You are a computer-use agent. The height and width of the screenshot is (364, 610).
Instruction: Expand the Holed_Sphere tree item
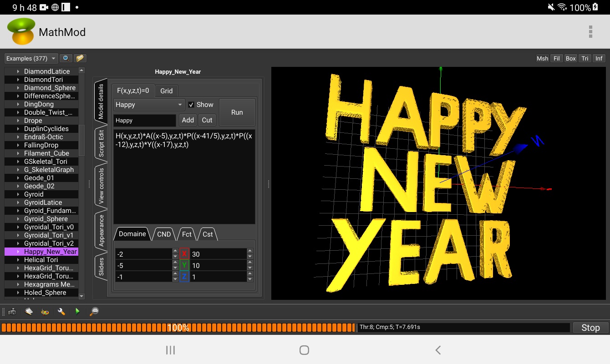[x=18, y=293]
